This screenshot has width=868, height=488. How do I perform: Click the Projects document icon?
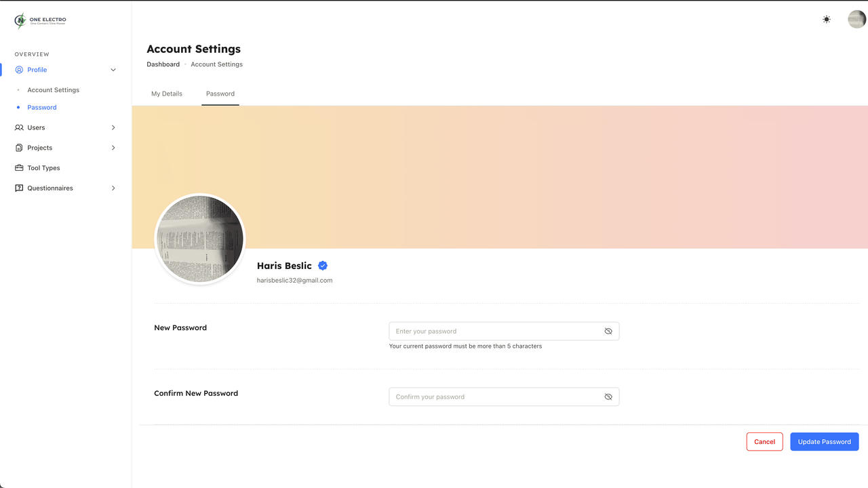coord(19,148)
